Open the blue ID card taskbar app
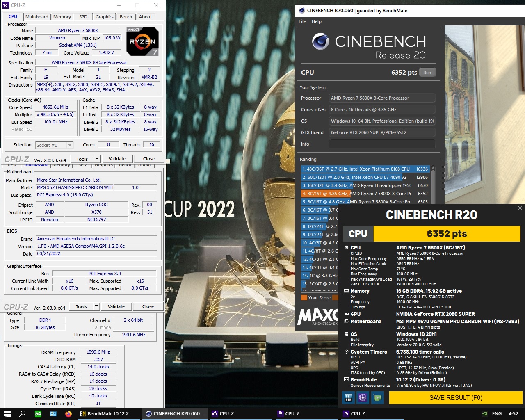Image resolution: width=525 pixels, height=420 pixels. click(53, 413)
